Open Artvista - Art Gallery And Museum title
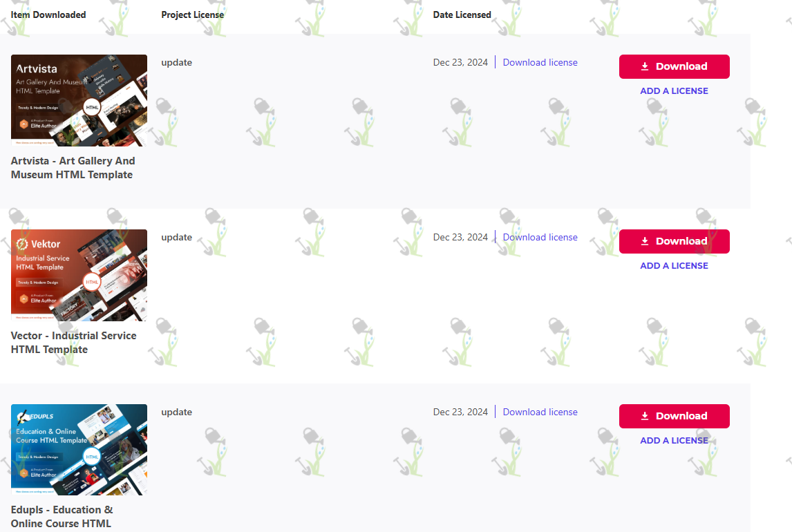Image resolution: width=792 pixels, height=532 pixels. [x=73, y=168]
